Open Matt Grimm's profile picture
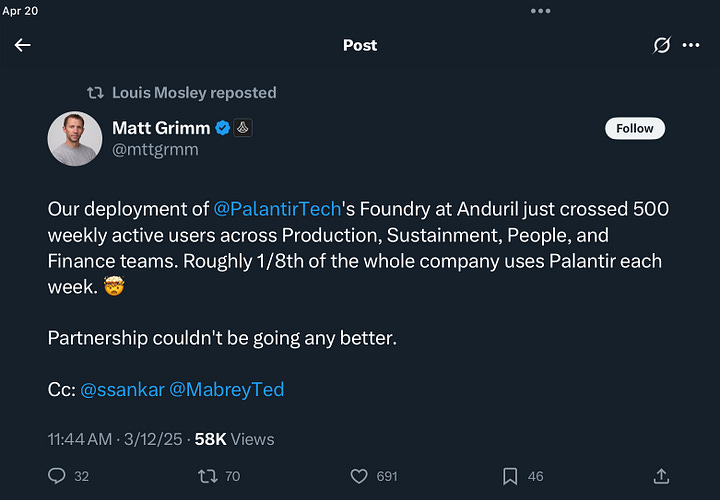 [x=75, y=138]
